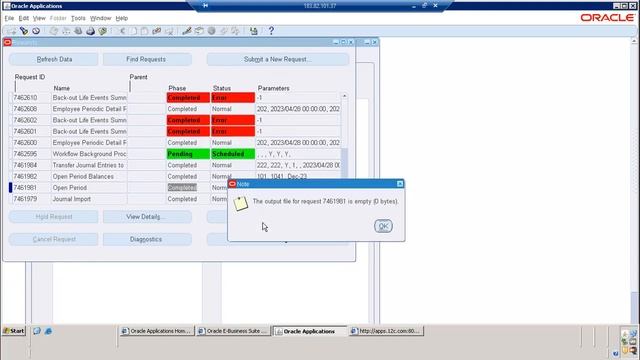This screenshot has width=640, height=360.
Task: Open the File menu
Action: coord(9,18)
